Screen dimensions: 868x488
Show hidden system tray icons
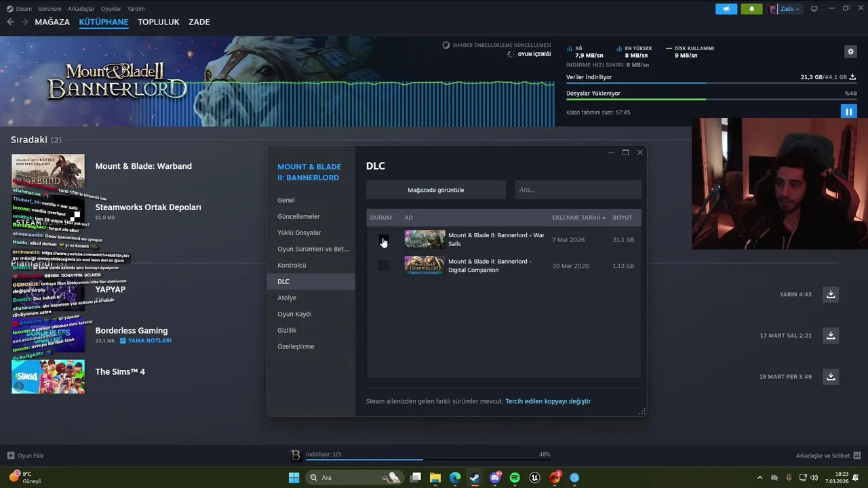pos(759,478)
